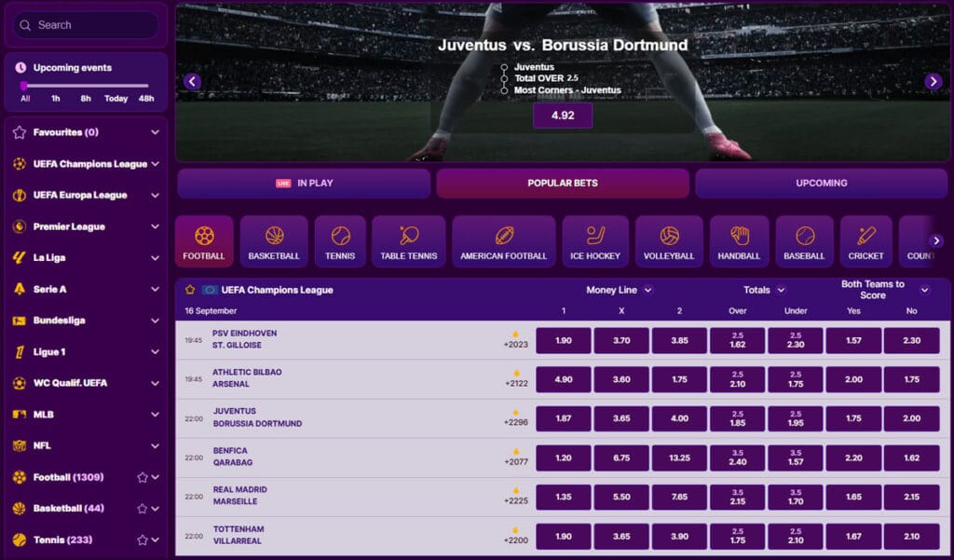
Task: Click the Ligue 1 sidebar icon
Action: (20, 352)
